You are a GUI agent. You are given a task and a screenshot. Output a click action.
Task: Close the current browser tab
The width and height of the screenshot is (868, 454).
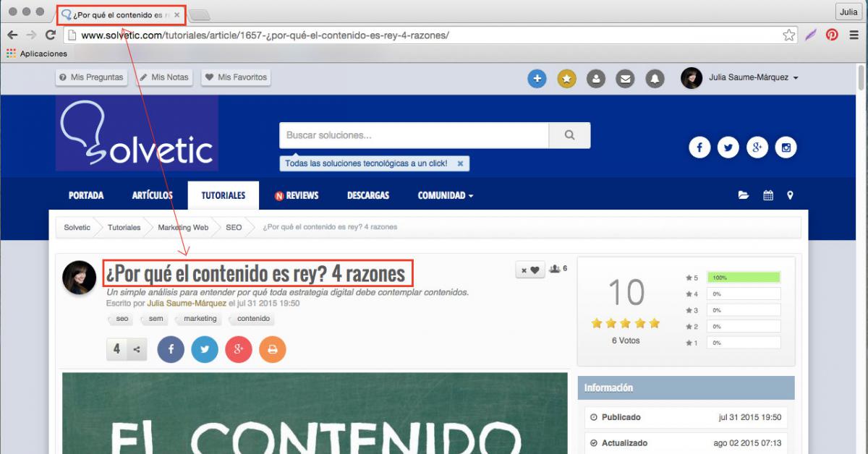pyautogui.click(x=177, y=14)
